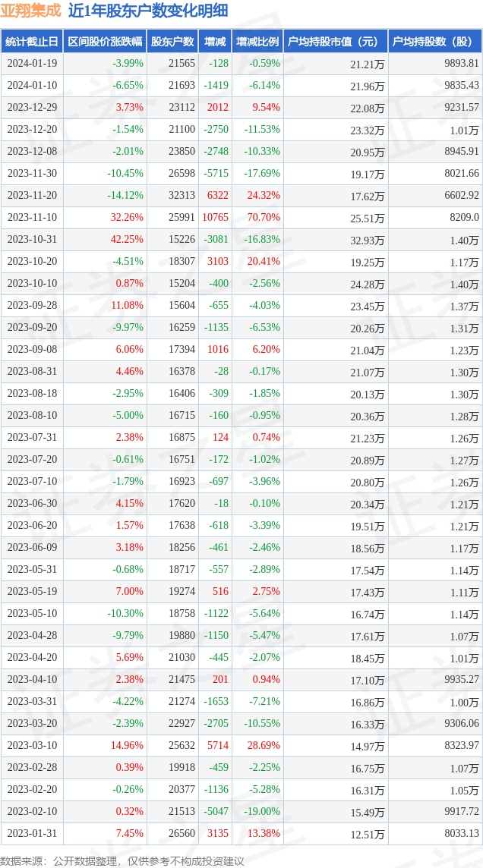Screen dimensions: 483x868
Task: Click the 亚翔集成 stock name title
Action: (31, 11)
